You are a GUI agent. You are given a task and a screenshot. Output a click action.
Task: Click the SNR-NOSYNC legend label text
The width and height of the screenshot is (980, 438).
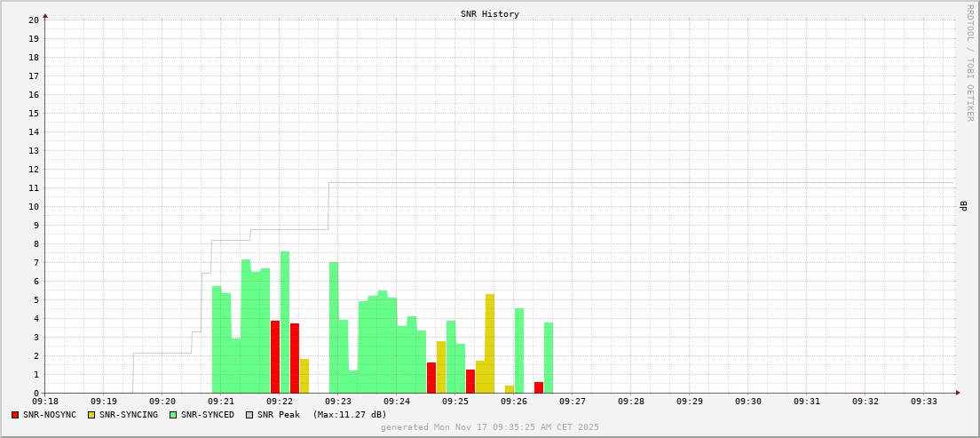tap(50, 415)
